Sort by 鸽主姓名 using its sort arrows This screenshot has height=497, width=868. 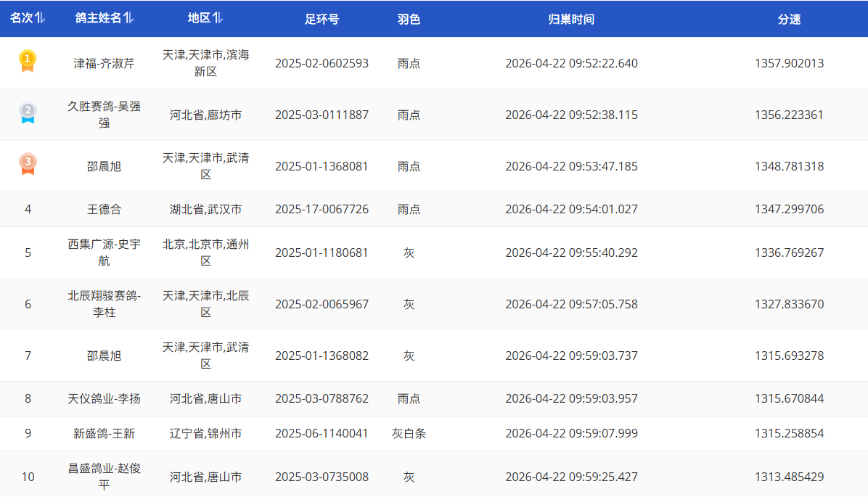128,18
